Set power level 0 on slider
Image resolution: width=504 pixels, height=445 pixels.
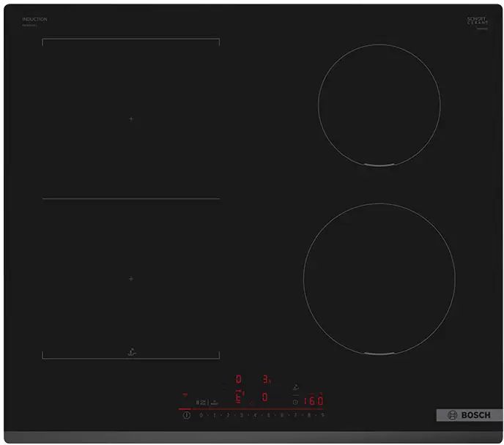coord(201,415)
